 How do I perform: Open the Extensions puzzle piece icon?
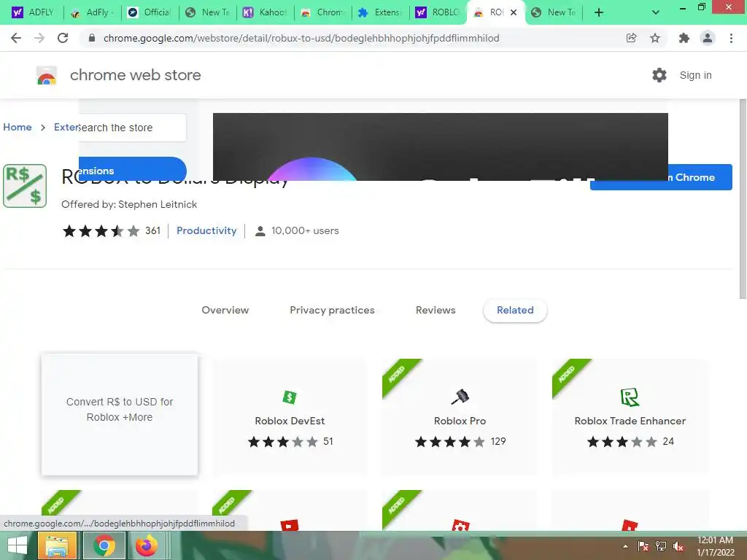coord(684,38)
